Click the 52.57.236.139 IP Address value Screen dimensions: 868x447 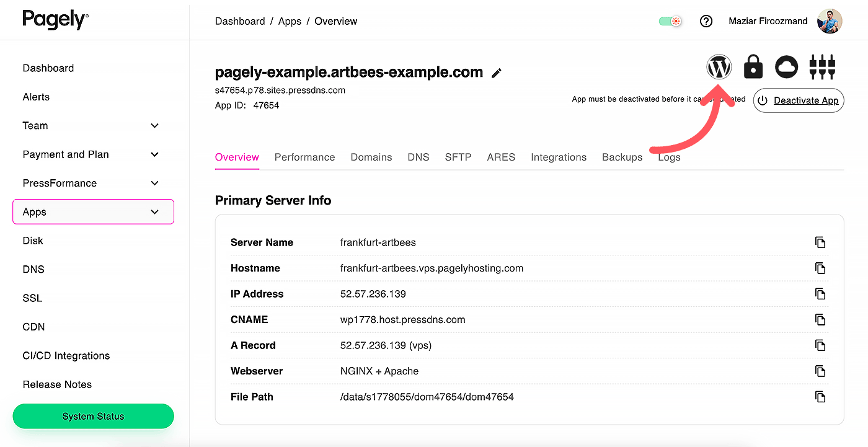coord(373,294)
